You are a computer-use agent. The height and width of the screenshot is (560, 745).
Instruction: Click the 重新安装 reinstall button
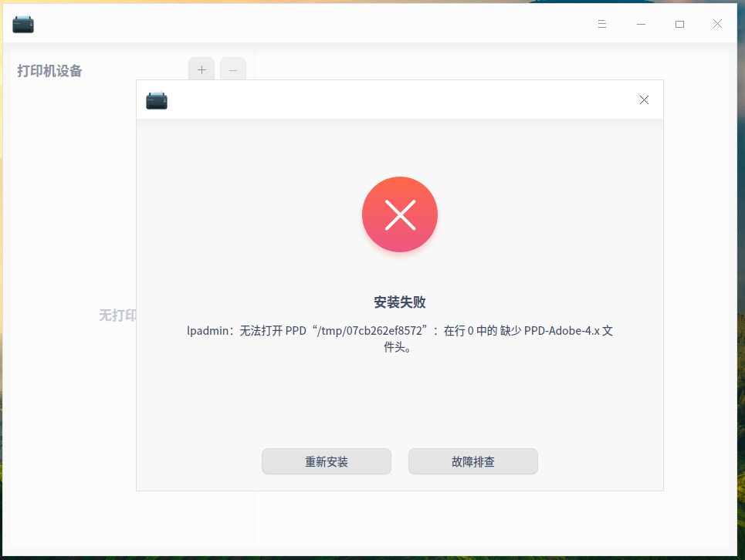pos(327,461)
